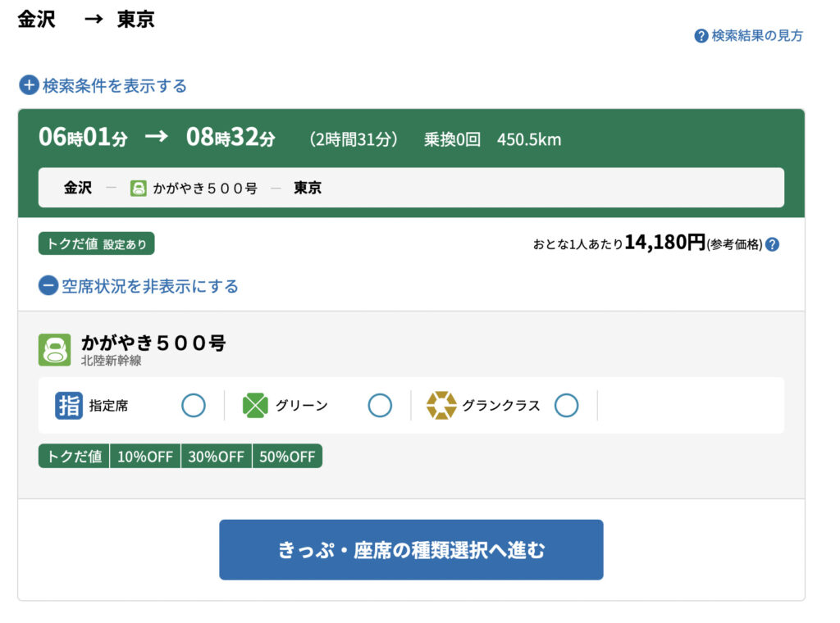840x623 pixels.
Task: Click the green clover Green car icon
Action: (x=255, y=405)
